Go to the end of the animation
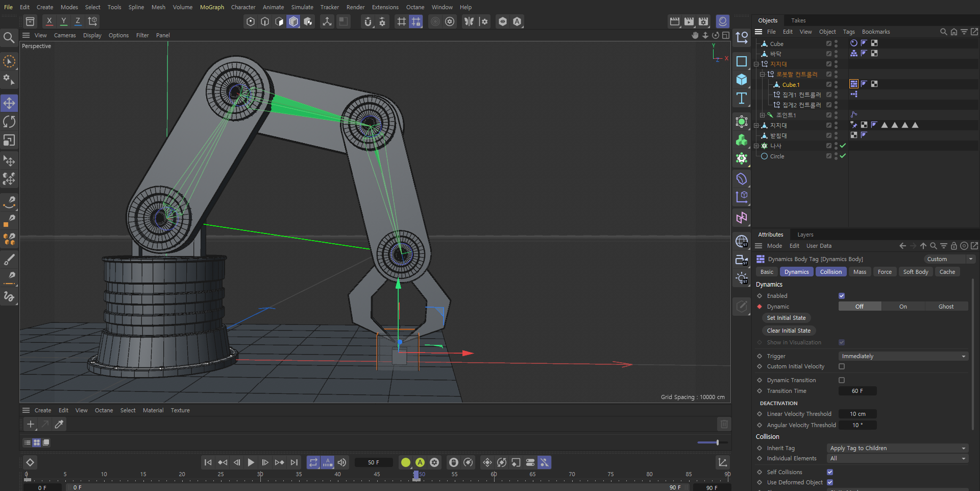Screen dimensions: 980x491 point(294,462)
